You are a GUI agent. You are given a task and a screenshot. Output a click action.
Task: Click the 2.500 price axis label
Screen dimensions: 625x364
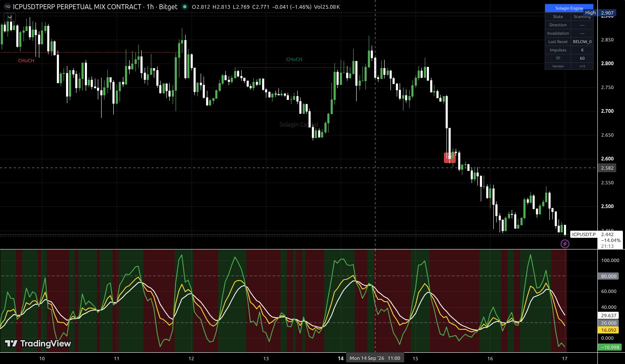(607, 207)
